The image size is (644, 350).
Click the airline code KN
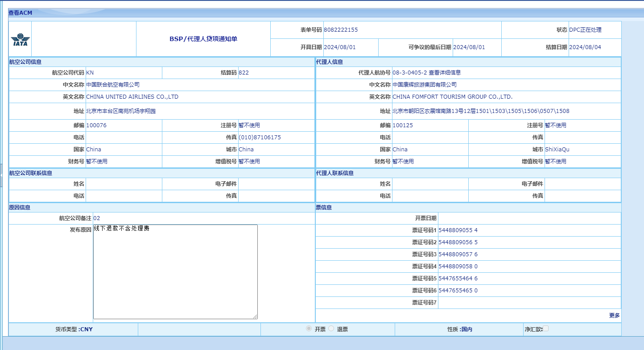[90, 73]
